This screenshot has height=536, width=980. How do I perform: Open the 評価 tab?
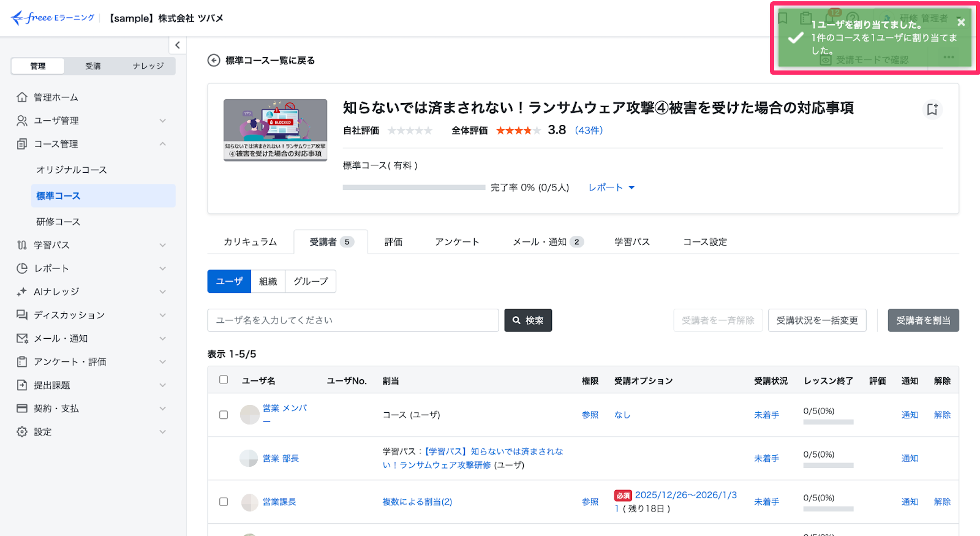393,242
